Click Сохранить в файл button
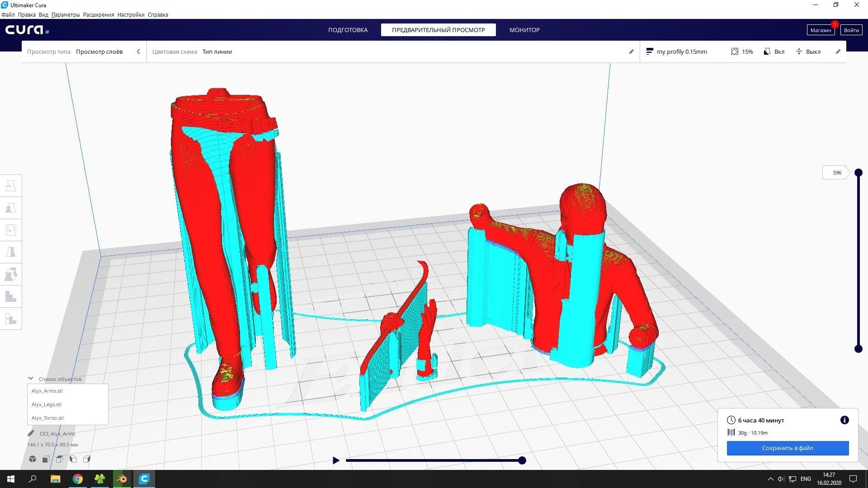868x488 pixels. (x=788, y=448)
